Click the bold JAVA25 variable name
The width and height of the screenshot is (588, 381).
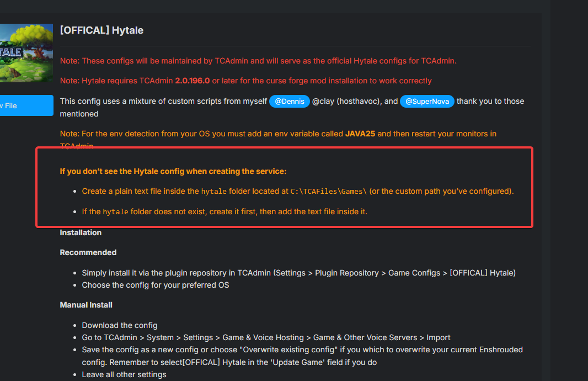(x=360, y=134)
